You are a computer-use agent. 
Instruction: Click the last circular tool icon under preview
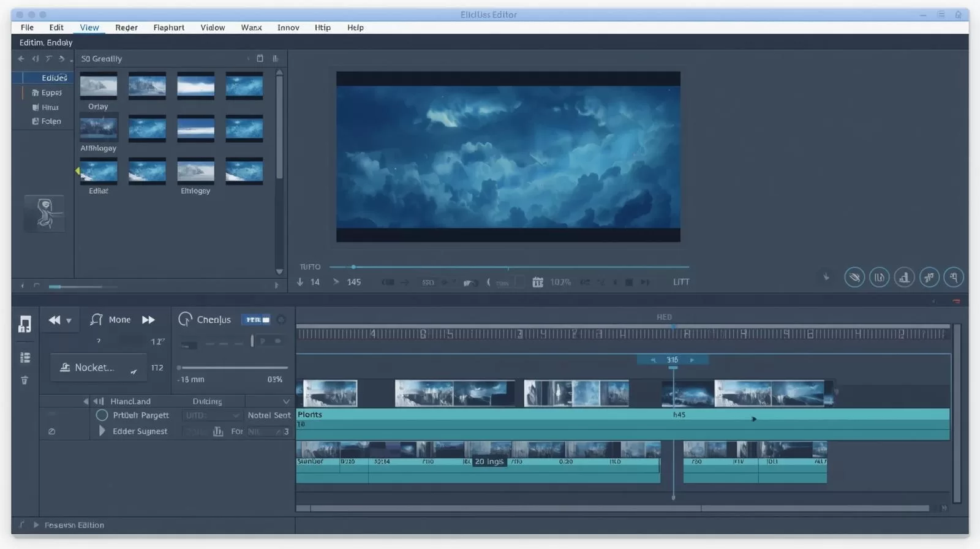953,278
